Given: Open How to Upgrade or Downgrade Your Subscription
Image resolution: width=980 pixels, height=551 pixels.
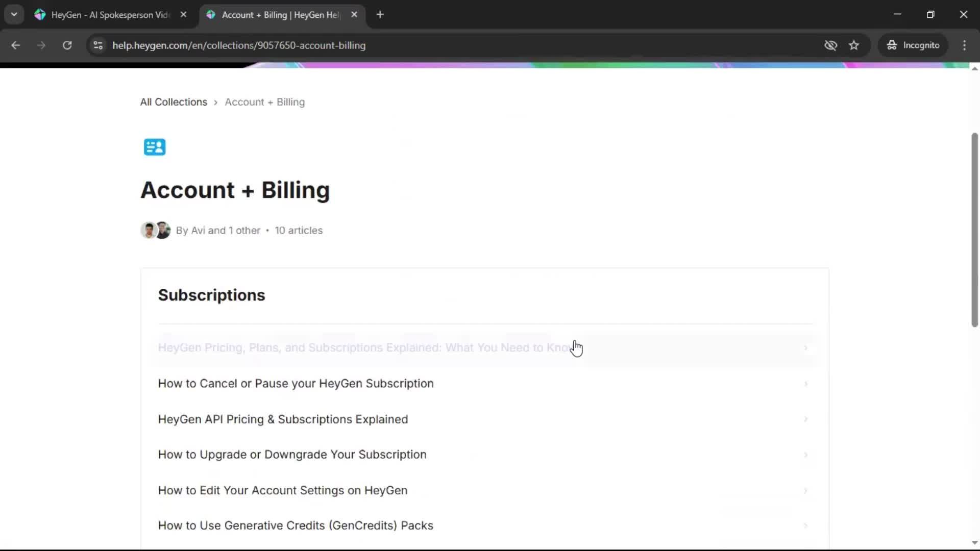Looking at the screenshot, I should click(x=292, y=455).
